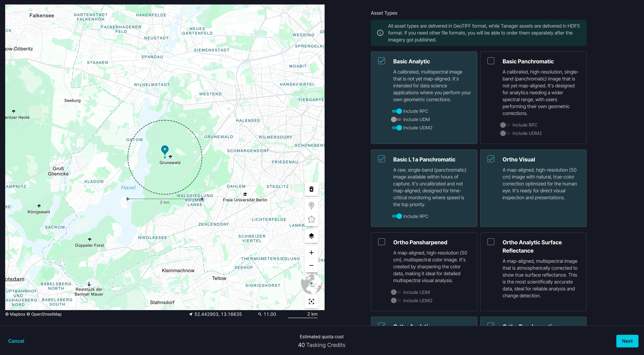Select the polygon drawing tool
This screenshot has width=644, height=355.
point(311,219)
